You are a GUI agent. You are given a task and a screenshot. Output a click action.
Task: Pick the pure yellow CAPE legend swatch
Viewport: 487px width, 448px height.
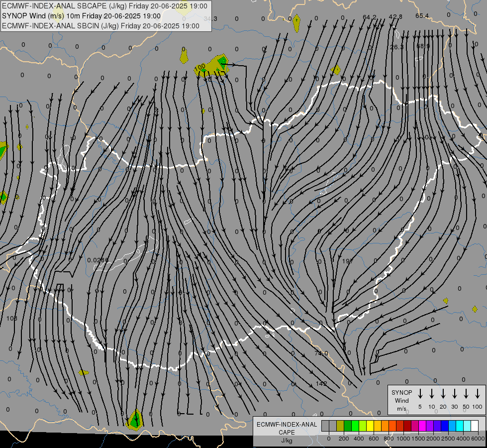(370, 426)
